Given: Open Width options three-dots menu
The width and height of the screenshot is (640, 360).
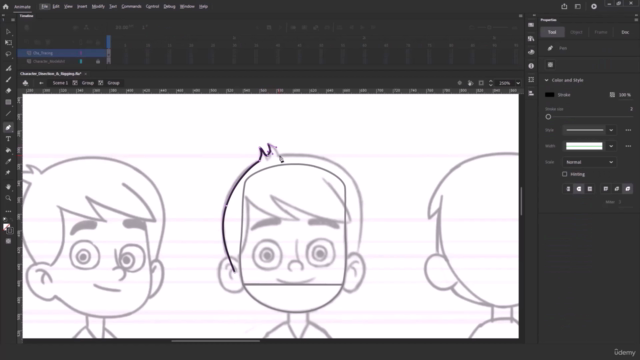Looking at the screenshot, I should tap(628, 146).
